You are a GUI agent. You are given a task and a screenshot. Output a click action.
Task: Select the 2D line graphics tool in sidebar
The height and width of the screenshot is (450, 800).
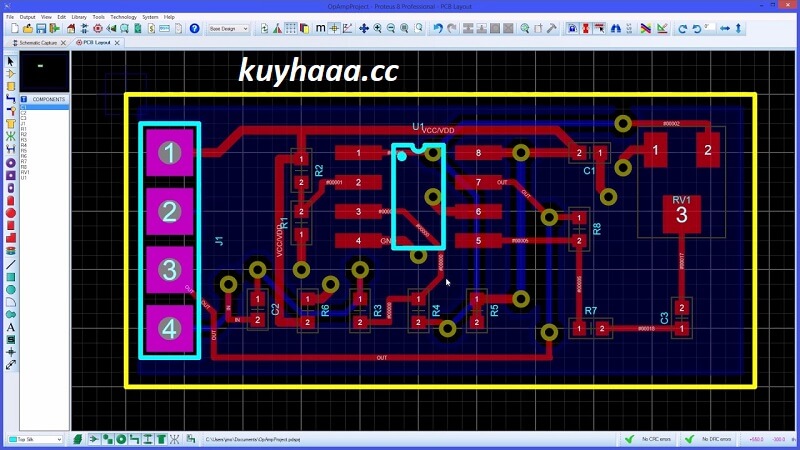pos(11,264)
